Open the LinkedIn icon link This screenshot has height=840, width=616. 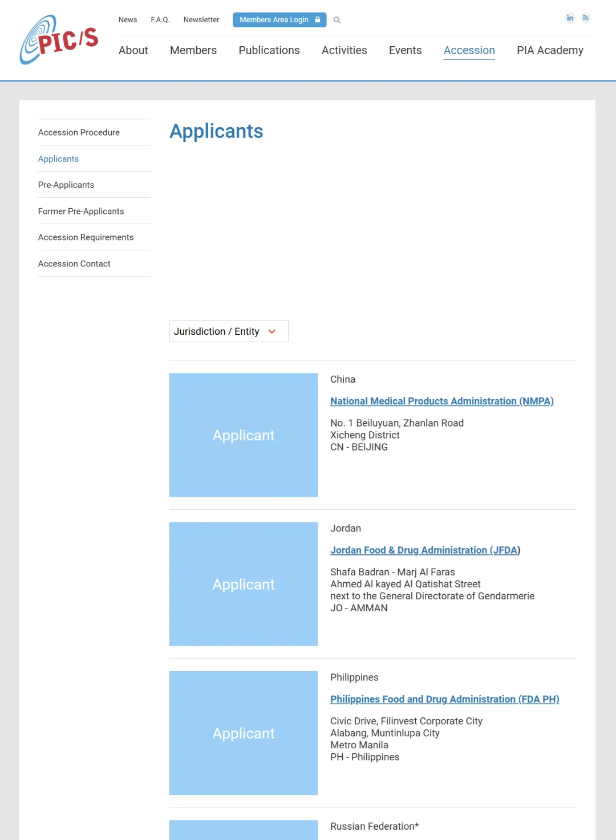570,18
